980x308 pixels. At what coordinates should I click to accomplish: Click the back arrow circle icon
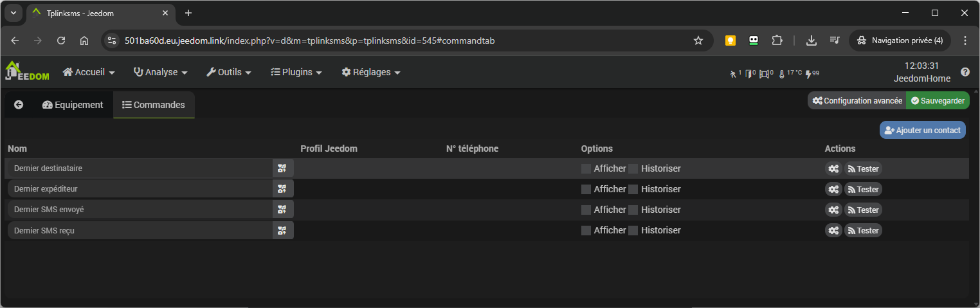coord(19,105)
